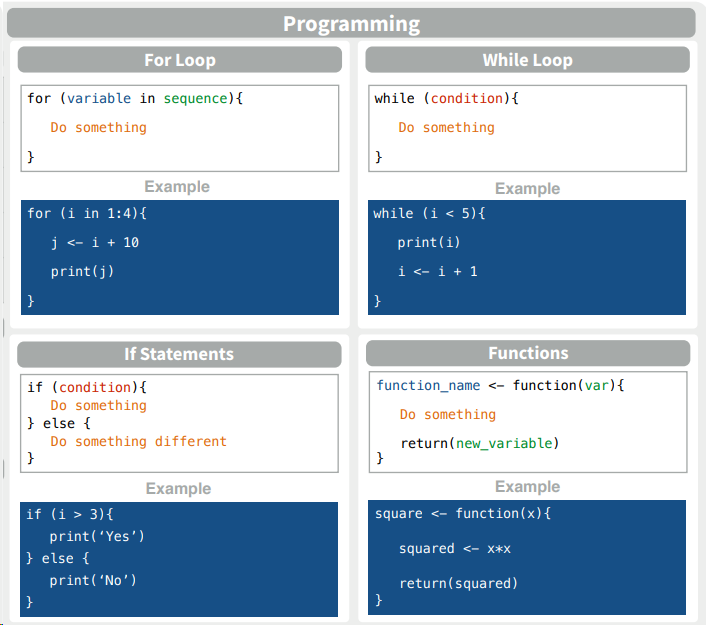The width and height of the screenshot is (706, 625).
Task: Select the For Loop section header
Action: click(180, 60)
